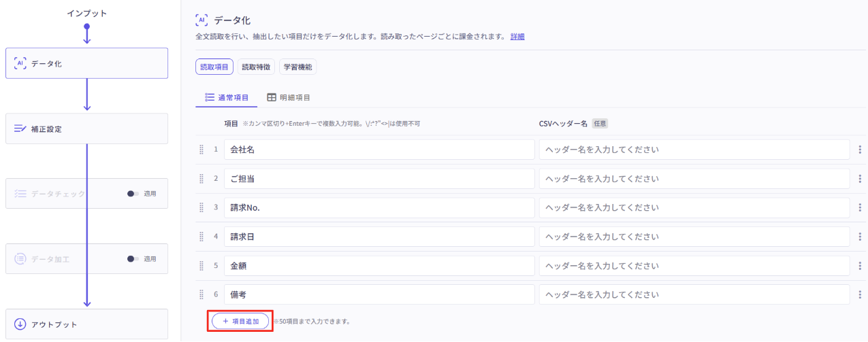Click the 項目追加 button
The height and width of the screenshot is (342, 868).
[x=240, y=322]
